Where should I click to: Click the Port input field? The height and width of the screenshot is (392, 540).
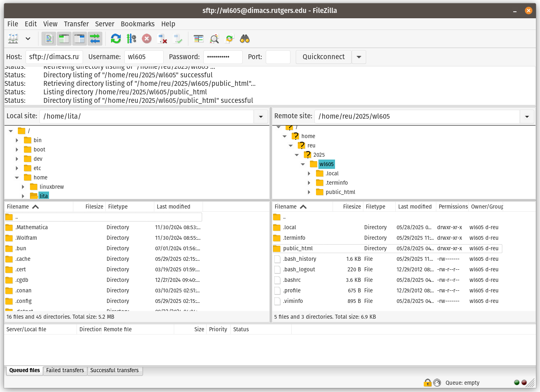278,57
